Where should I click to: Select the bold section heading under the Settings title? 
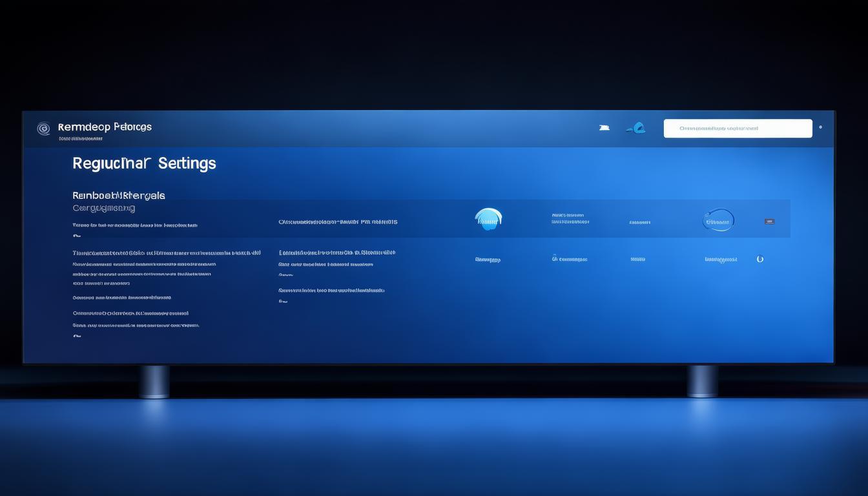pos(119,195)
